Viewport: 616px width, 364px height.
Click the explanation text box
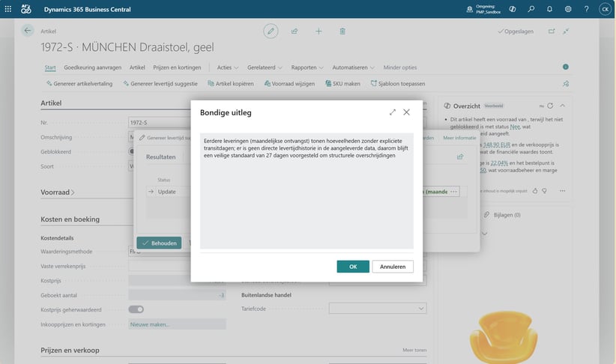[307, 191]
